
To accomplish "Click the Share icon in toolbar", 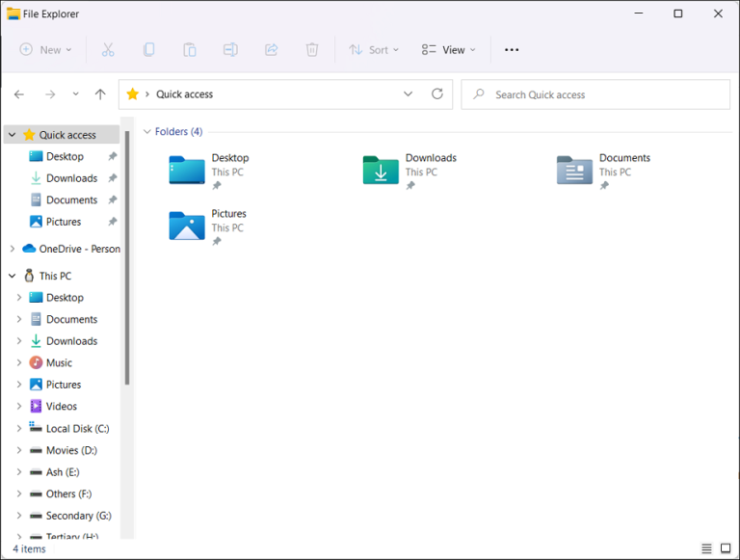I will tap(271, 49).
